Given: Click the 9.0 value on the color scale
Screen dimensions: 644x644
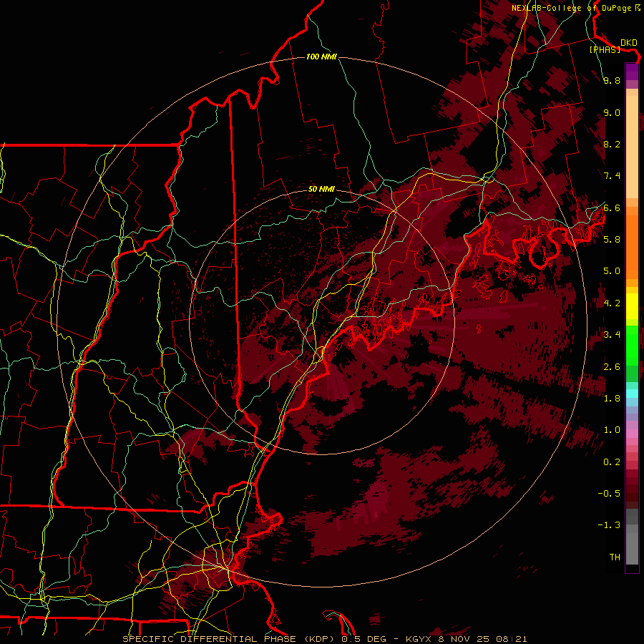Looking at the screenshot, I should (612, 113).
